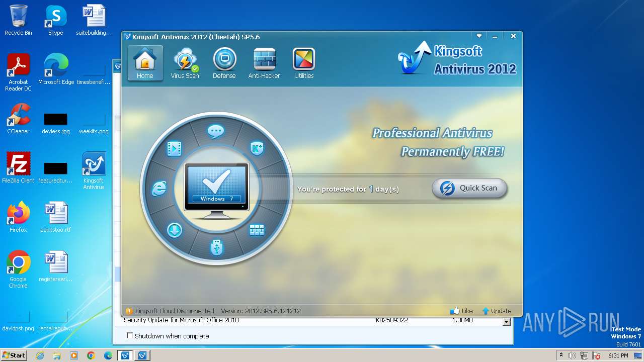The image size is (644, 362).
Task: Click the protected for 1 day(s) text
Action: (348, 189)
